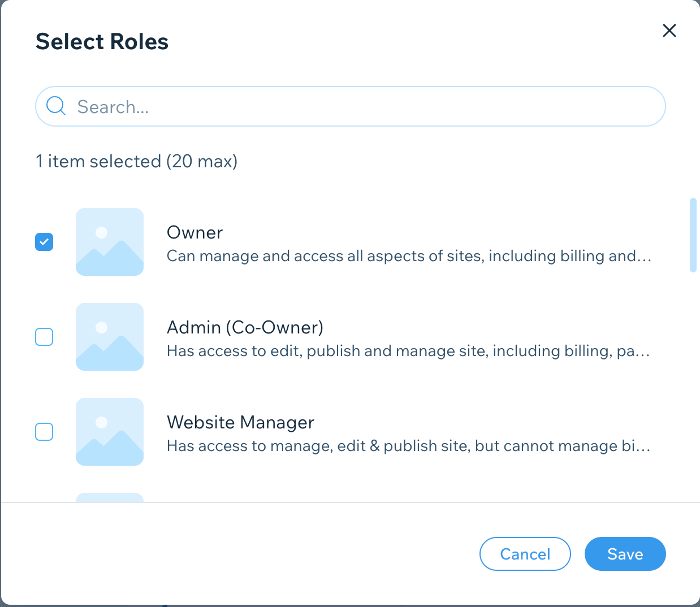Click the Owner role image thumbnail
Screen dimensions: 700x607
tap(110, 242)
